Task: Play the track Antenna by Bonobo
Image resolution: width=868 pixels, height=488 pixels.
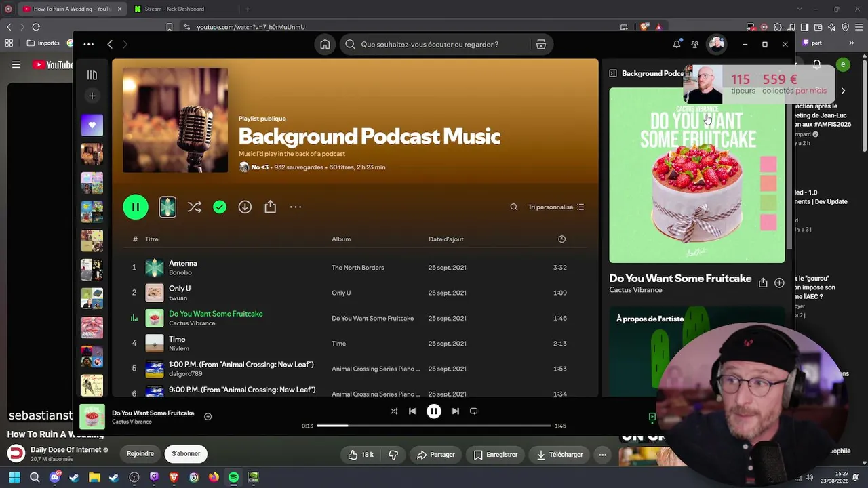Action: click(x=355, y=268)
